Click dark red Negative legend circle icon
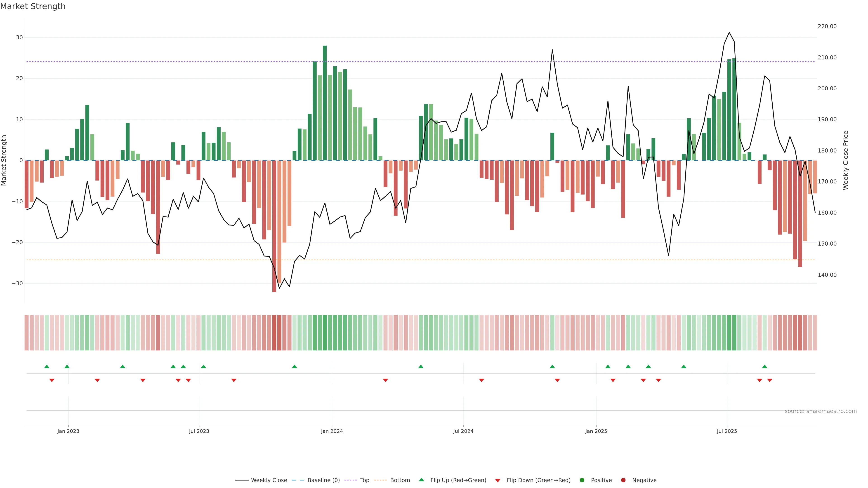Viewport: 868px width, 488px height. (623, 480)
